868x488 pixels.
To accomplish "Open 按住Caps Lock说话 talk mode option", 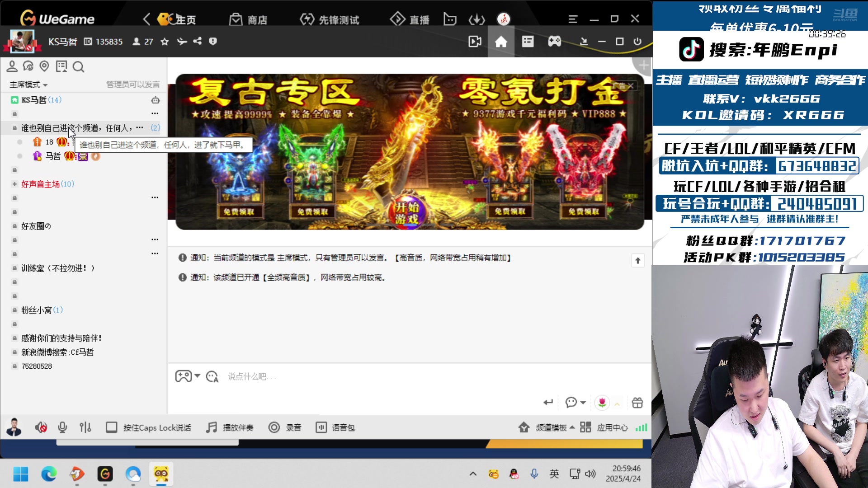I will (148, 427).
